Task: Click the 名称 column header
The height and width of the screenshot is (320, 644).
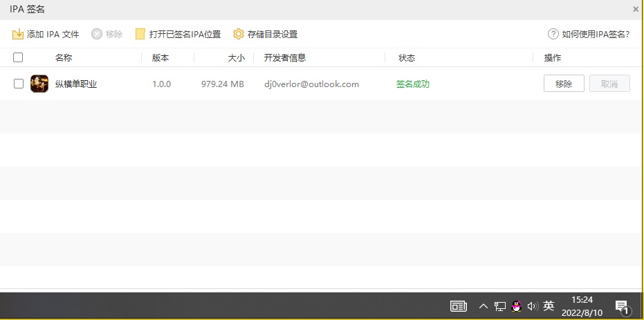Action: 64,58
